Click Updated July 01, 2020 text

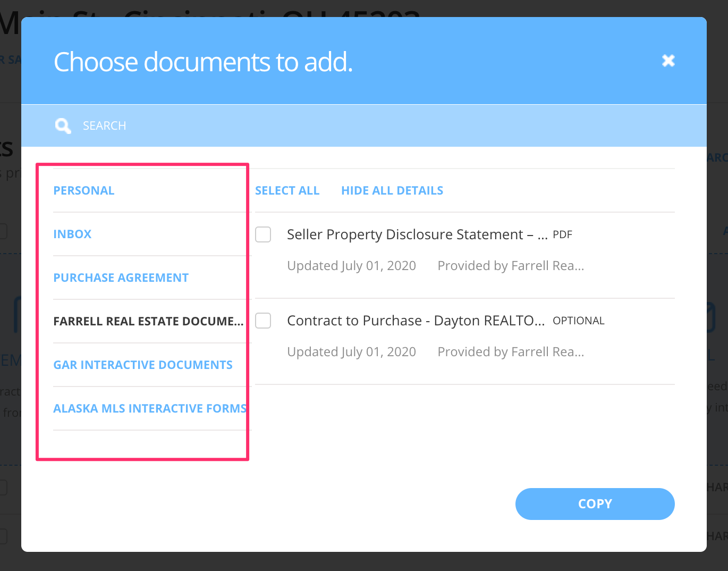pos(351,265)
